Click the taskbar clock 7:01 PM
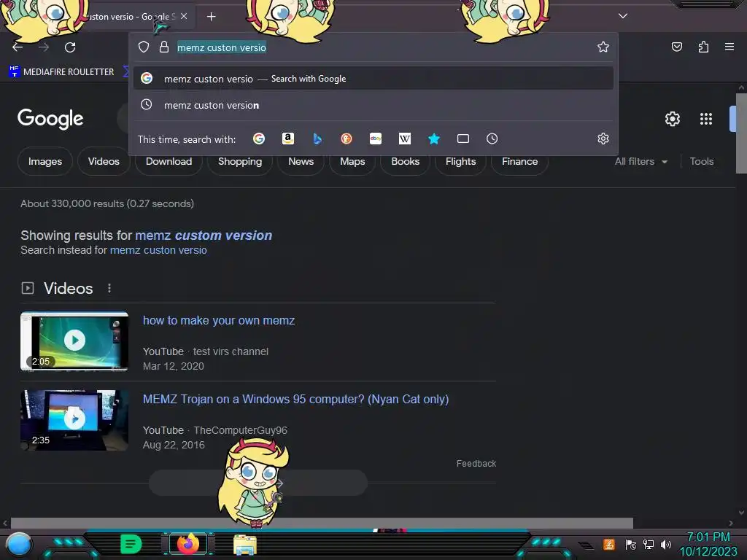747x560 pixels. tap(708, 537)
